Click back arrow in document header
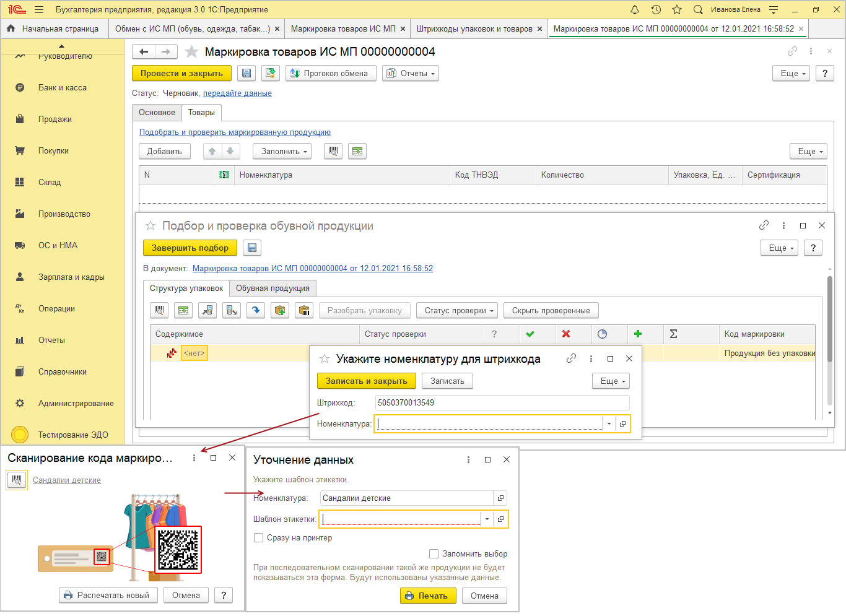This screenshot has width=846, height=616. [x=144, y=51]
